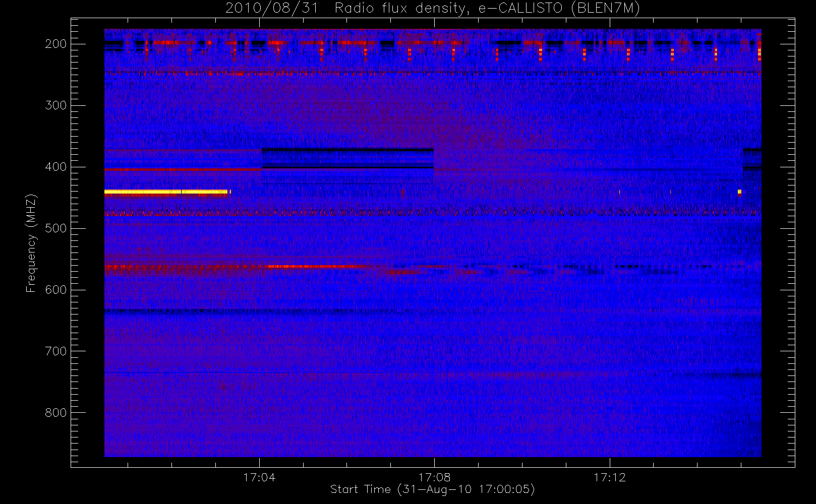Click the 400 frequency tick label
The height and width of the screenshot is (504, 816).
pos(56,167)
